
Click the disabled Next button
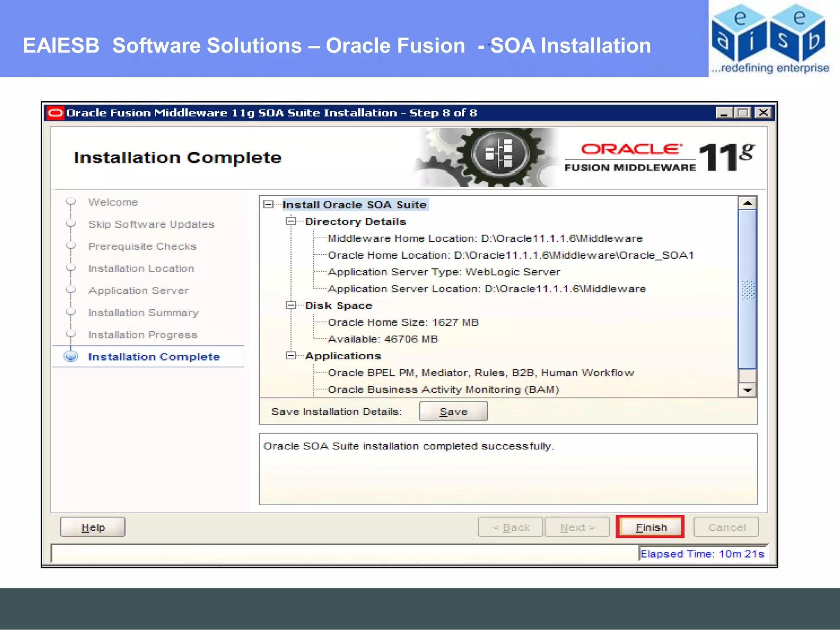click(577, 527)
